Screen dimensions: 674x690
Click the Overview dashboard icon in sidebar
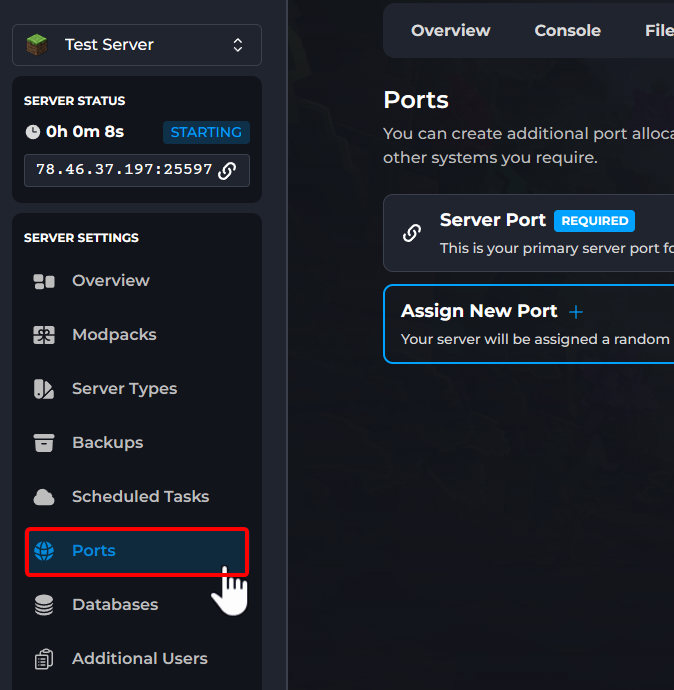pyautogui.click(x=44, y=282)
